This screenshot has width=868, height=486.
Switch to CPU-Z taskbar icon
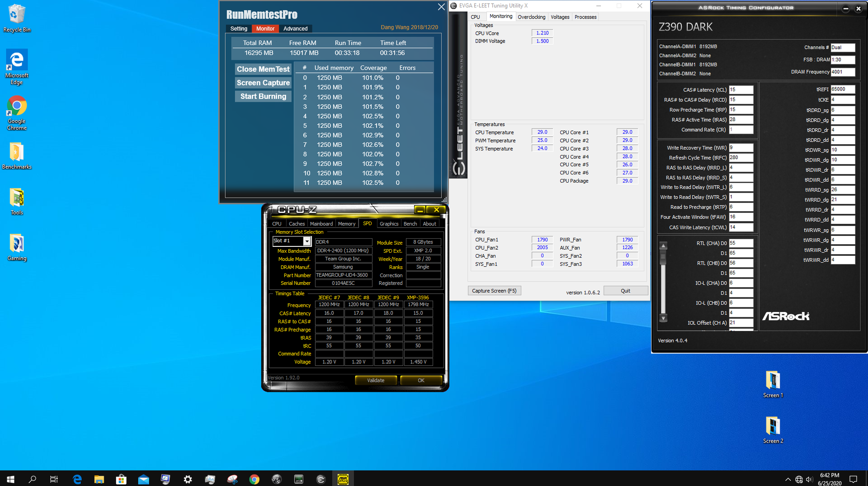[343, 479]
